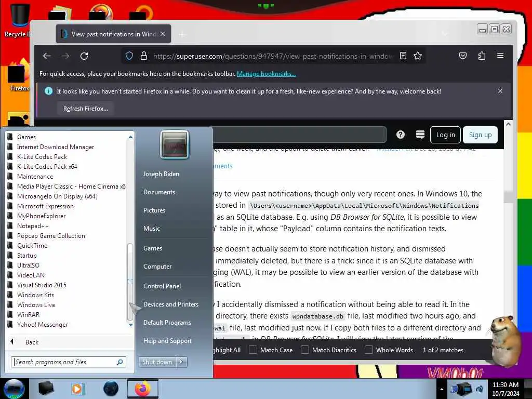Open Joseph Biden user folder
The width and height of the screenshot is (532, 399).
click(x=161, y=174)
